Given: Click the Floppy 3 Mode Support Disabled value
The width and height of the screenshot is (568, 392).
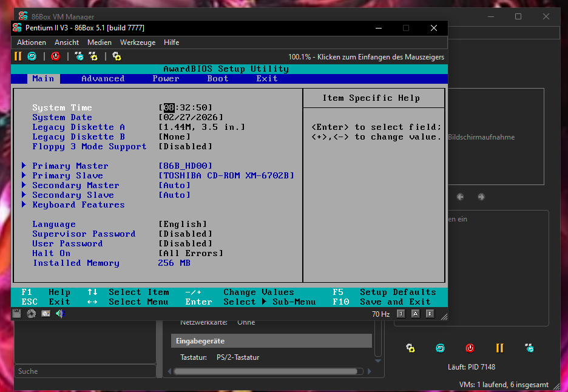Looking at the screenshot, I should click(x=185, y=147).
